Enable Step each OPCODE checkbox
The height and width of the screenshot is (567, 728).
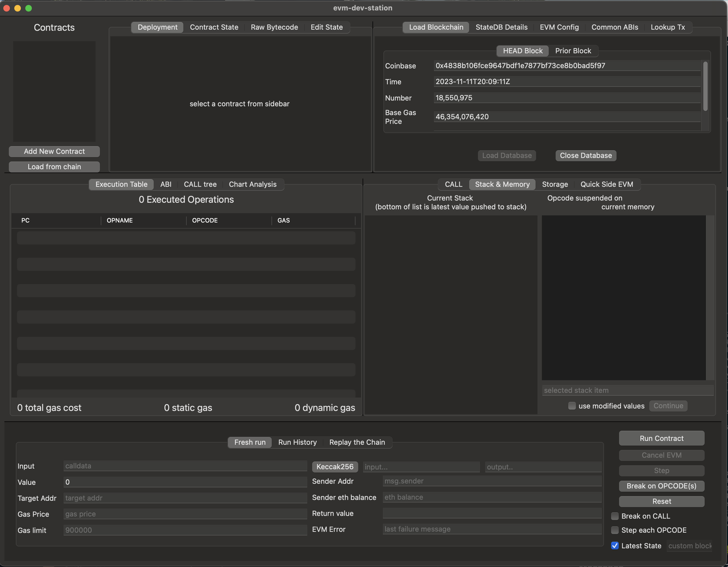pyautogui.click(x=615, y=530)
